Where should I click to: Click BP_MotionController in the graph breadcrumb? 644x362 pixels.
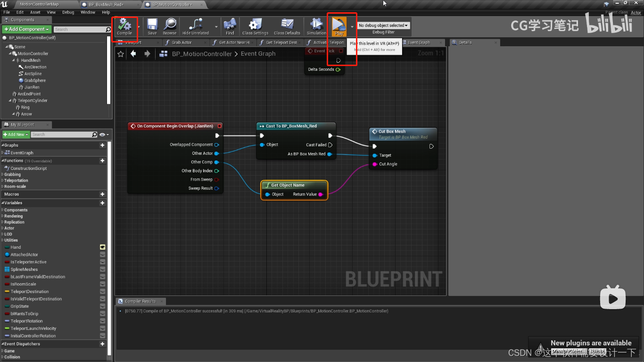[202, 54]
